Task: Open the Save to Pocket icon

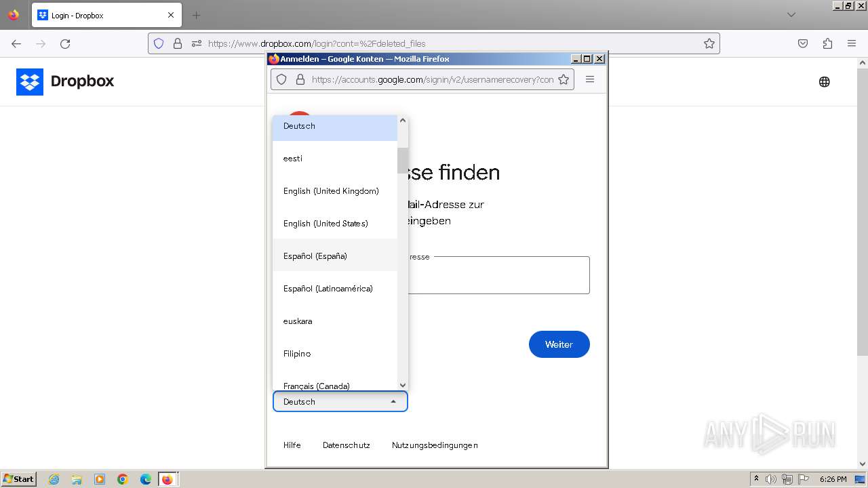Action: click(803, 43)
